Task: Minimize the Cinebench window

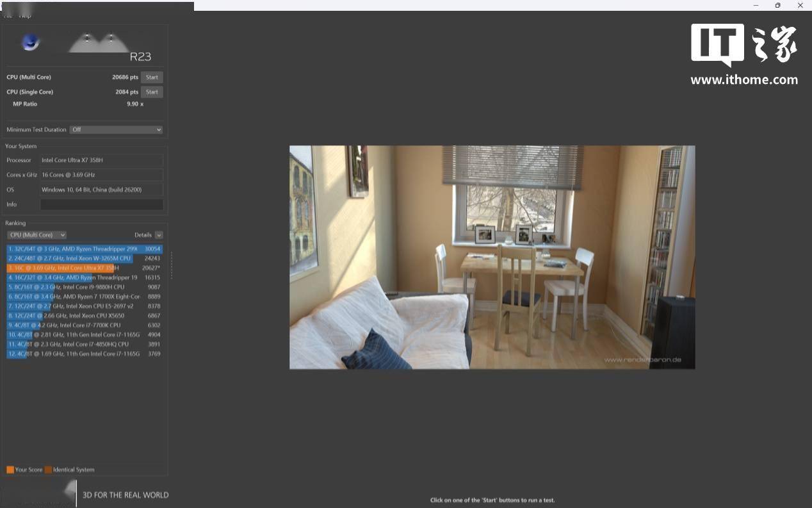Action: (755, 5)
